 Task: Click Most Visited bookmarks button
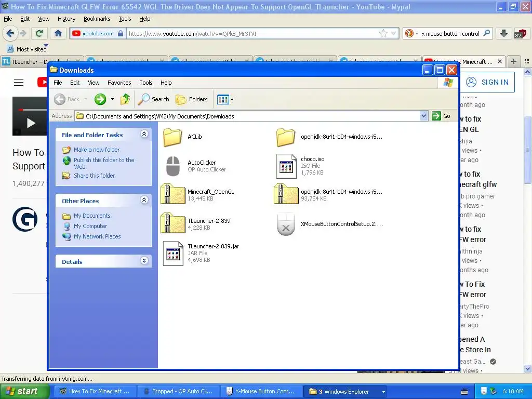tap(27, 49)
